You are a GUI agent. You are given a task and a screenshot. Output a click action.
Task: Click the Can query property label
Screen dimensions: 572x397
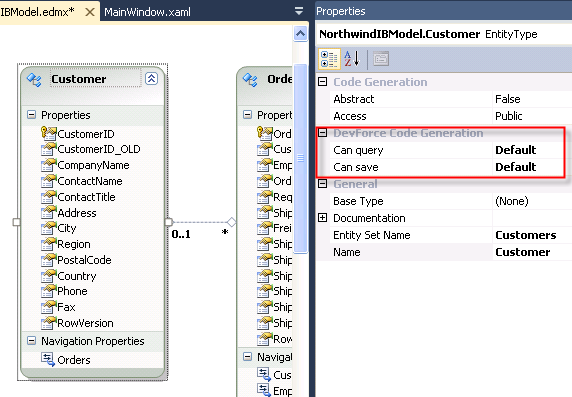[358, 150]
